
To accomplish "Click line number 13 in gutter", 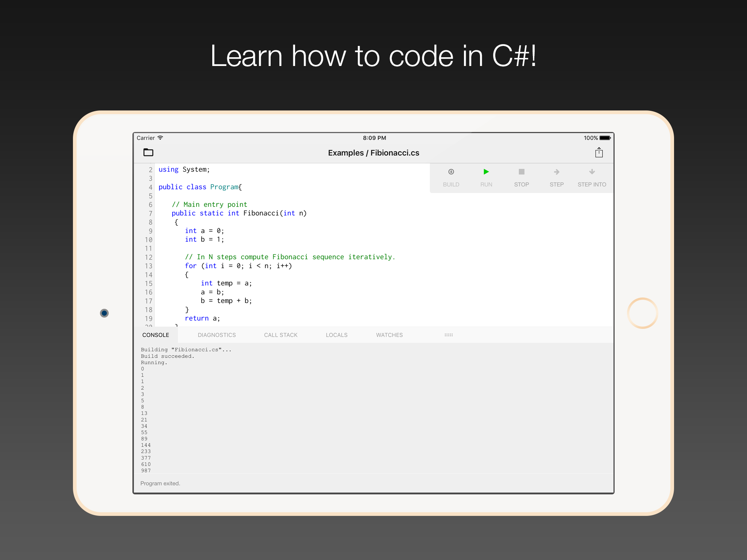I will (148, 266).
